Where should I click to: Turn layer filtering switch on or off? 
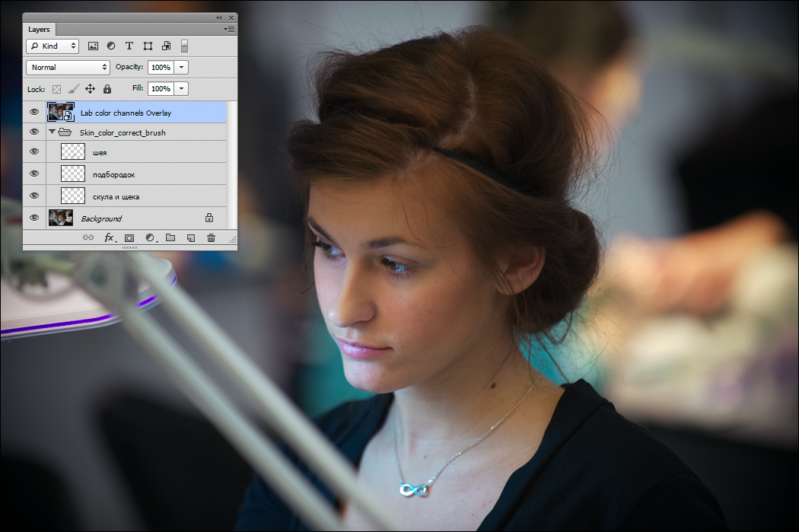[184, 46]
